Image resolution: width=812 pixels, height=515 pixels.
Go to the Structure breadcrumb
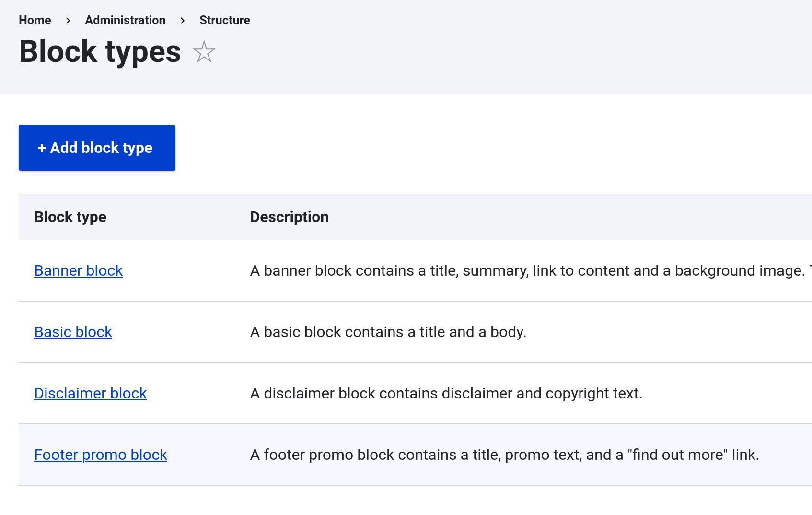(224, 20)
